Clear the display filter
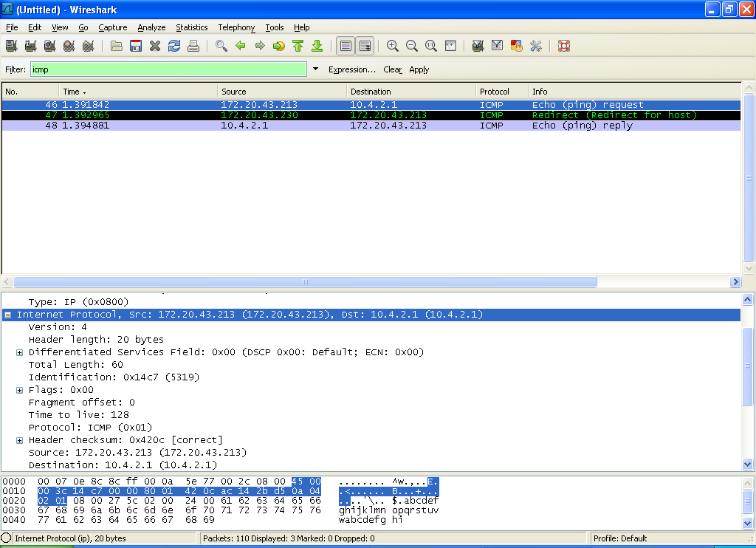The image size is (756, 548). pos(393,69)
